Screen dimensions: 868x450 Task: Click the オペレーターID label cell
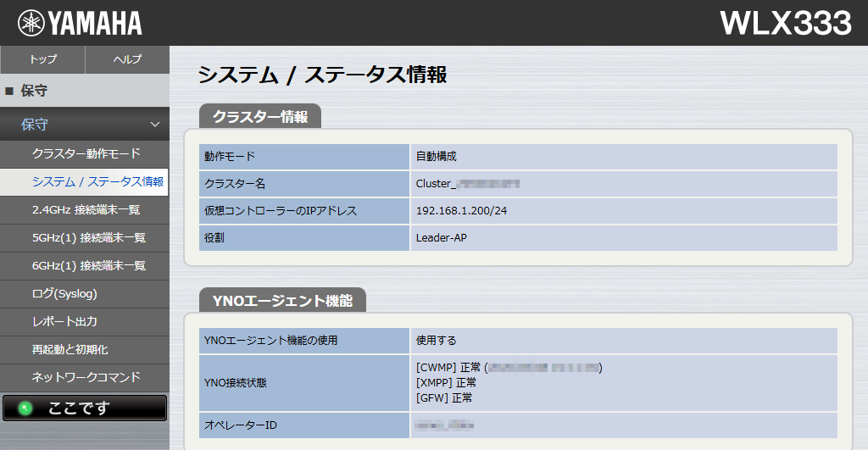tap(304, 425)
